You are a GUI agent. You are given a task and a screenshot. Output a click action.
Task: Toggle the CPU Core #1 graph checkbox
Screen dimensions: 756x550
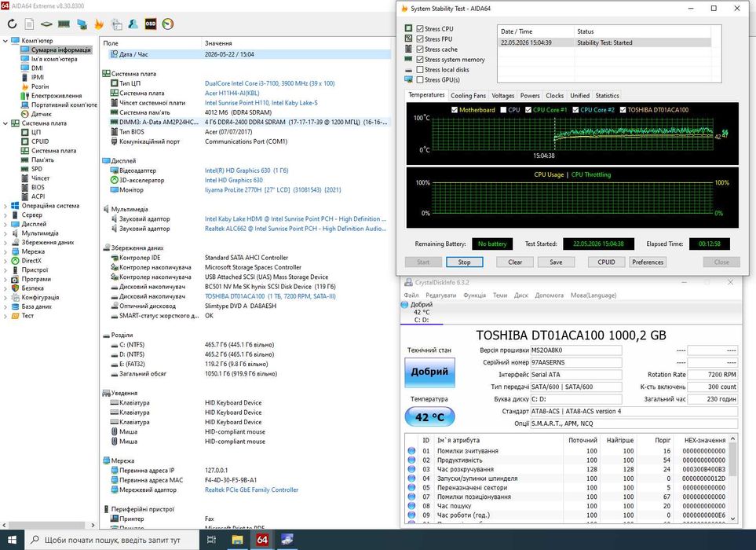pyautogui.click(x=528, y=110)
